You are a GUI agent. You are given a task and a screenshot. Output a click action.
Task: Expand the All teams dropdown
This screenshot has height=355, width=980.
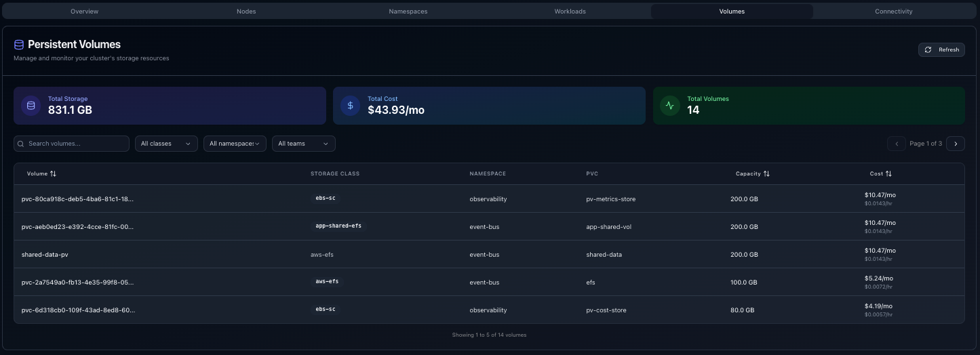click(x=303, y=144)
